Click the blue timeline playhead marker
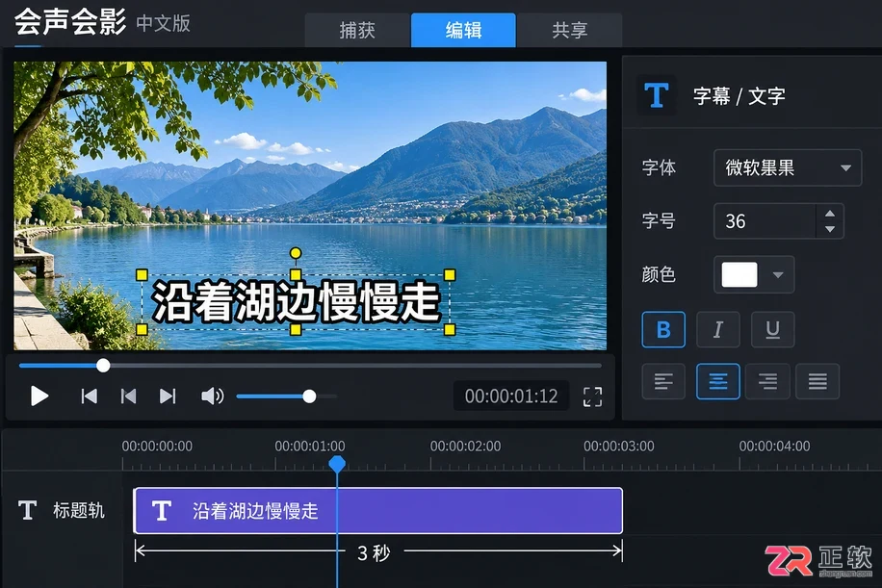Image resolution: width=882 pixels, height=588 pixels. tap(337, 464)
